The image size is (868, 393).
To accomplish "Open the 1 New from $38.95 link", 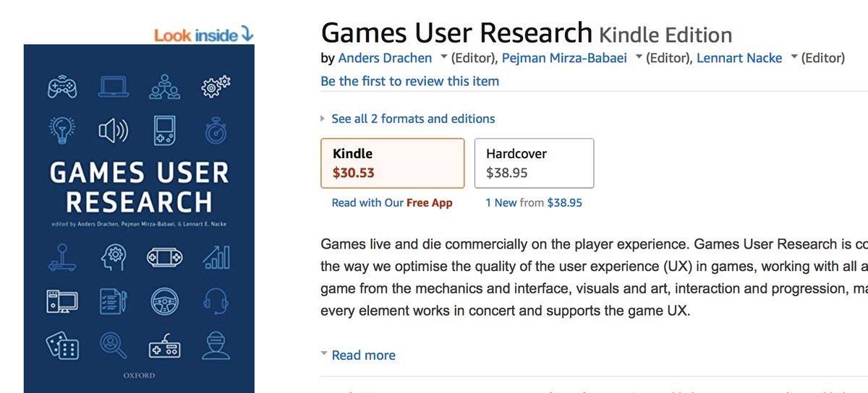I will click(x=534, y=203).
